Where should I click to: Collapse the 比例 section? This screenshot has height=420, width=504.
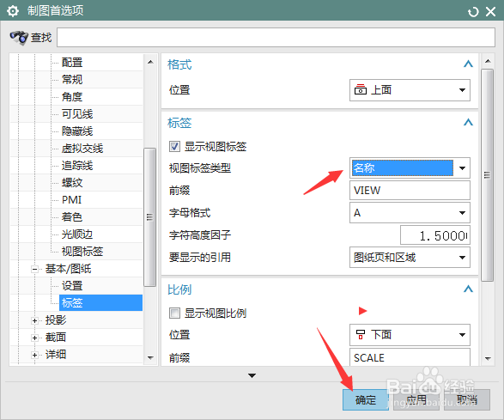tap(468, 289)
